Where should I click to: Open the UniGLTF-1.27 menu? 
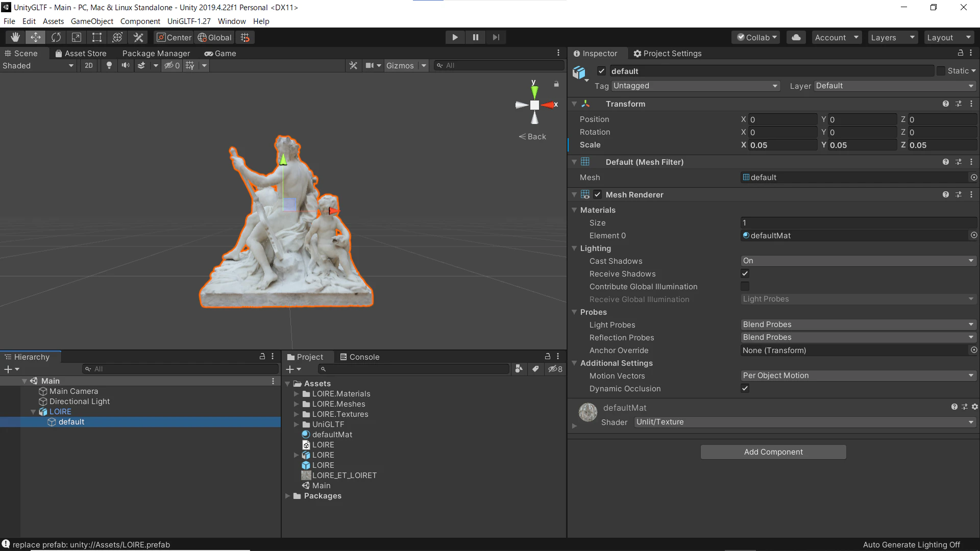[x=189, y=21]
